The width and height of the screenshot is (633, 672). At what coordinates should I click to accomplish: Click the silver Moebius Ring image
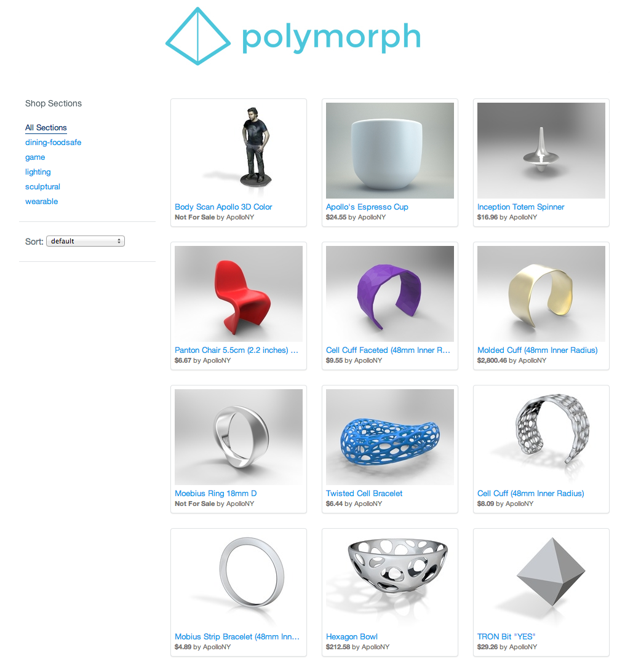[x=239, y=437]
